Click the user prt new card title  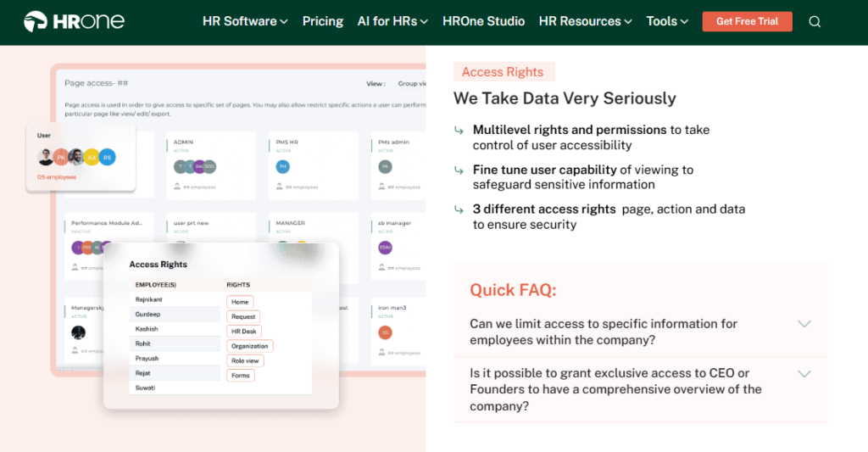(x=191, y=223)
